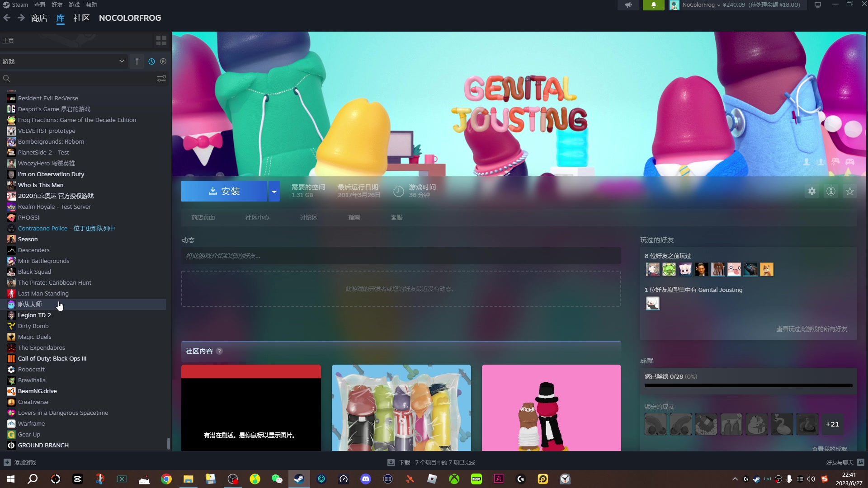Reveal the spoiler-hidden community image

pos(251,408)
